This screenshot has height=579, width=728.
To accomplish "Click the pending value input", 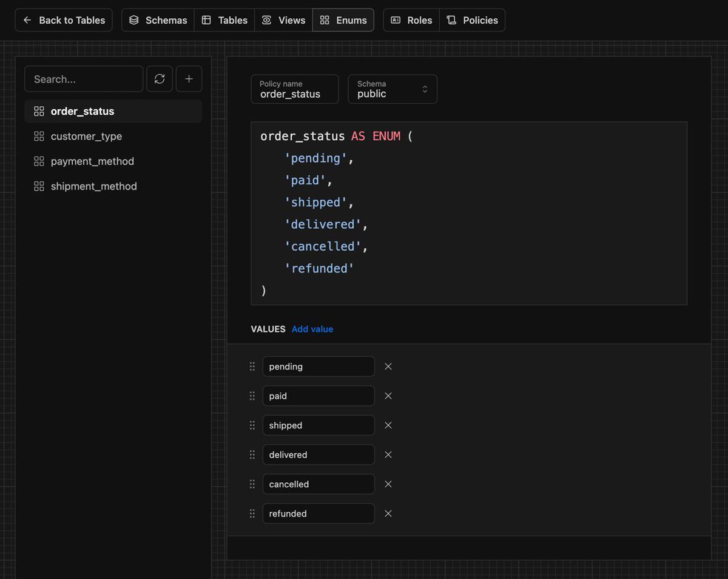I will point(318,367).
